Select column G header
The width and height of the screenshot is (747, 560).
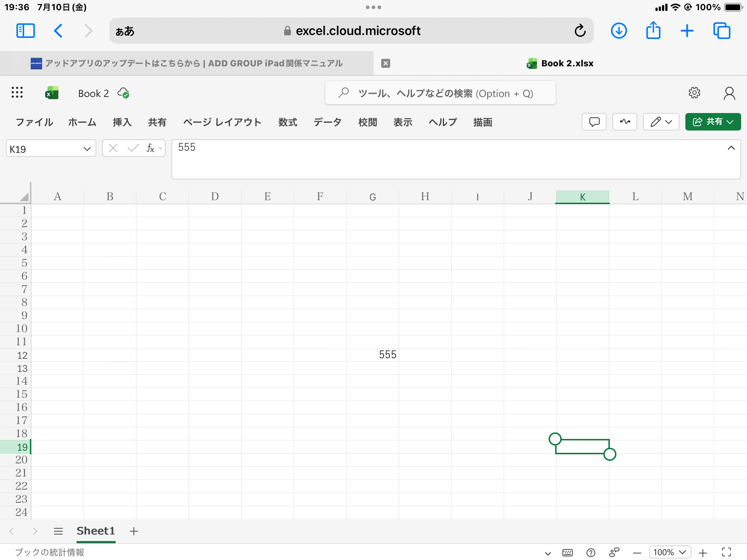pyautogui.click(x=372, y=197)
